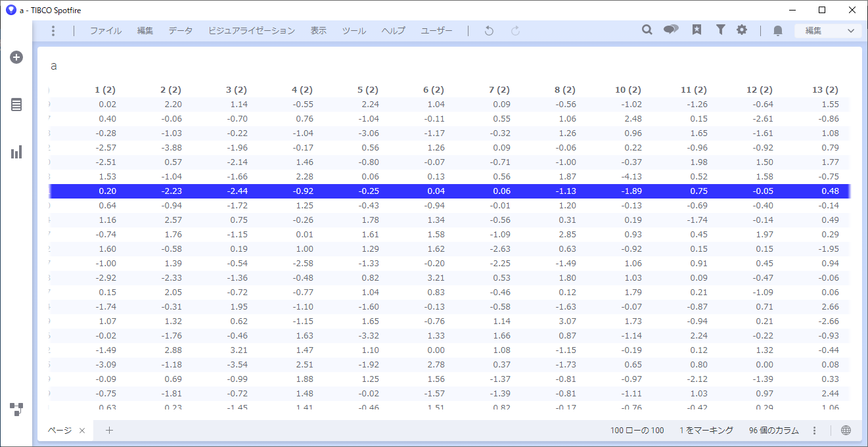Click cell -2.23 in highlighted row
This screenshot has width=868, height=447.
click(x=171, y=191)
